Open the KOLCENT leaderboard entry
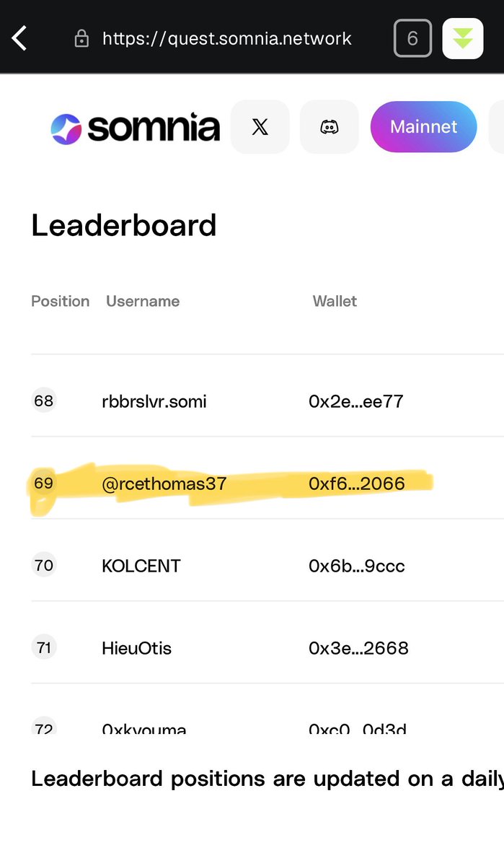The image size is (504, 866). tap(268, 565)
